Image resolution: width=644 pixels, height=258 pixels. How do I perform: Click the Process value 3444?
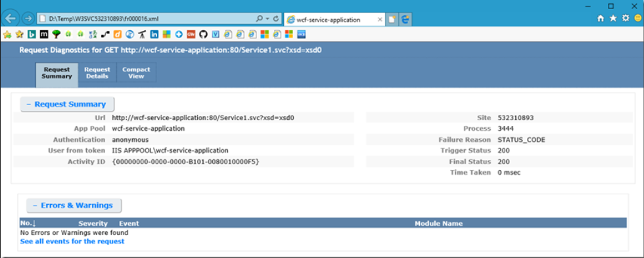505,129
